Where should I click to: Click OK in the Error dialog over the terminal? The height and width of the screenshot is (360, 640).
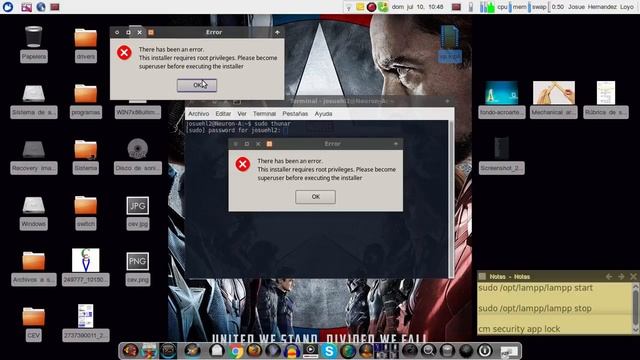(x=316, y=197)
